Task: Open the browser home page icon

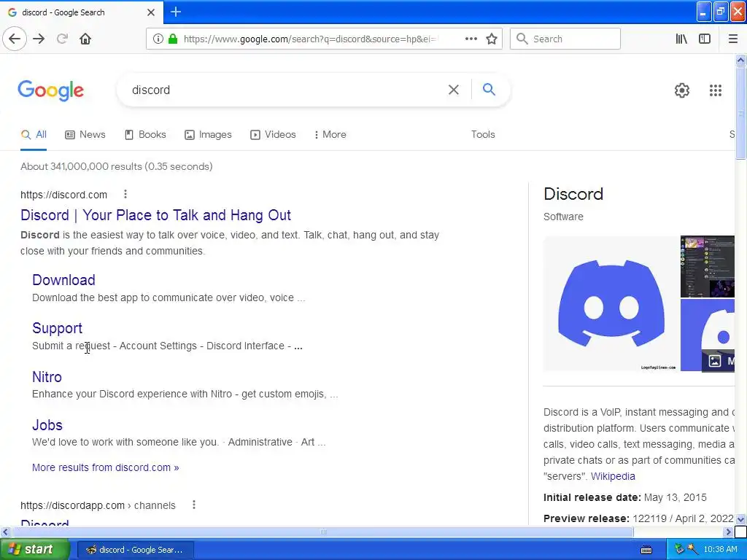Action: (x=85, y=39)
